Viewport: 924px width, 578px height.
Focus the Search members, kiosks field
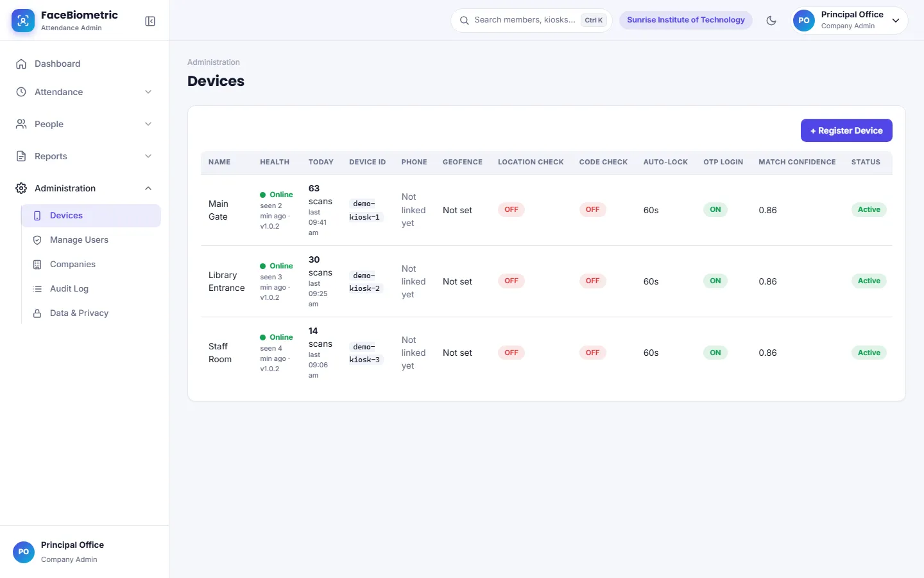pyautogui.click(x=531, y=21)
